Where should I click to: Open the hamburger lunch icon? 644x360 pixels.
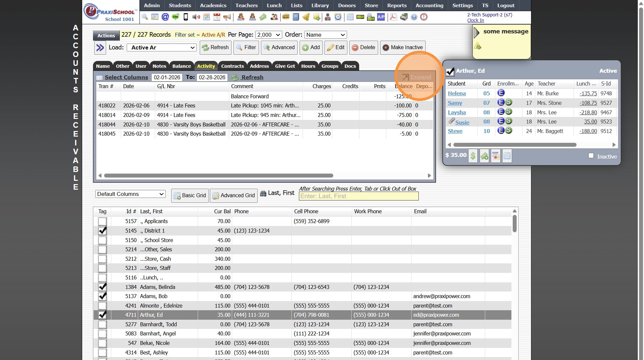286,17
